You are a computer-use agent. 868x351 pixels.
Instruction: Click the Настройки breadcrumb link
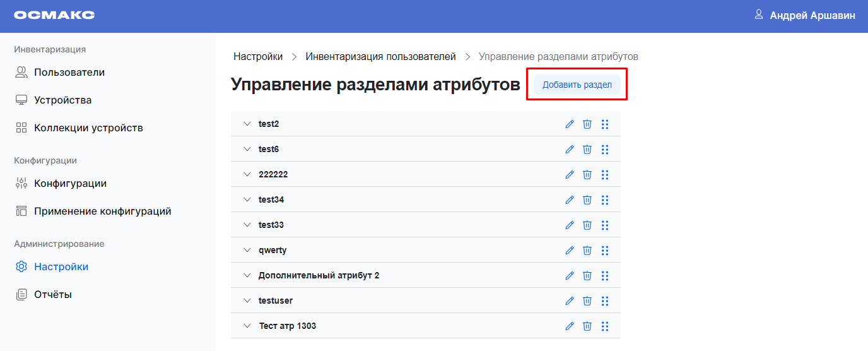258,57
